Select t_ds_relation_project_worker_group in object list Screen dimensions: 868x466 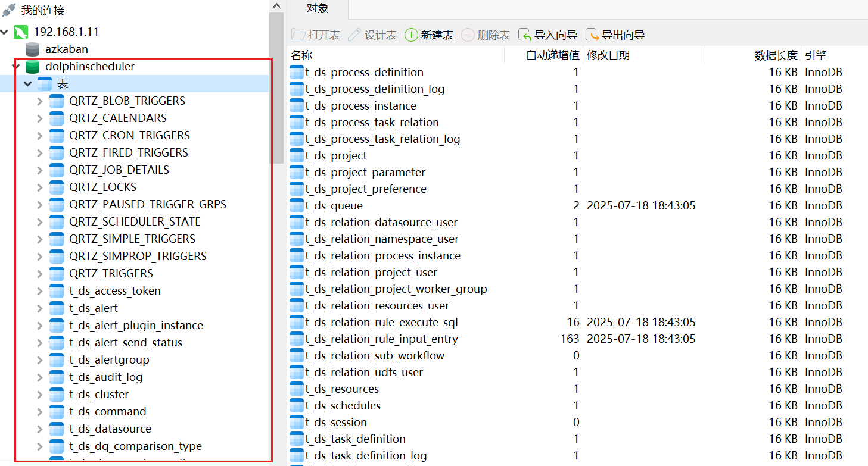pos(396,289)
